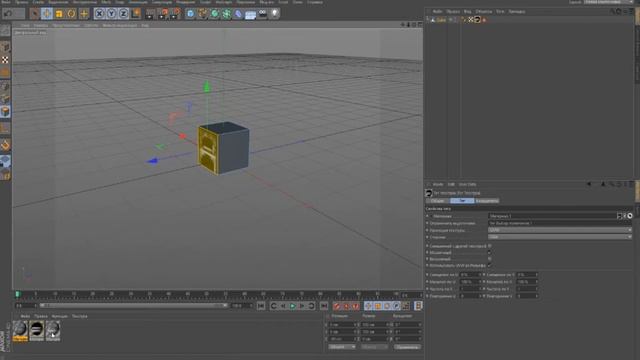Play the animation forward
The height and width of the screenshot is (360, 640).
(x=293, y=306)
